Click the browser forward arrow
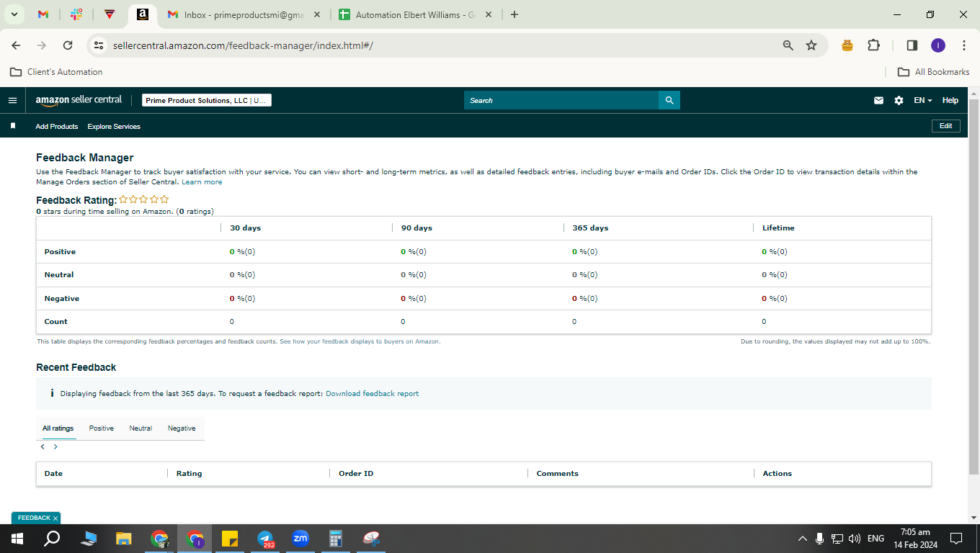980x553 pixels. click(x=42, y=45)
